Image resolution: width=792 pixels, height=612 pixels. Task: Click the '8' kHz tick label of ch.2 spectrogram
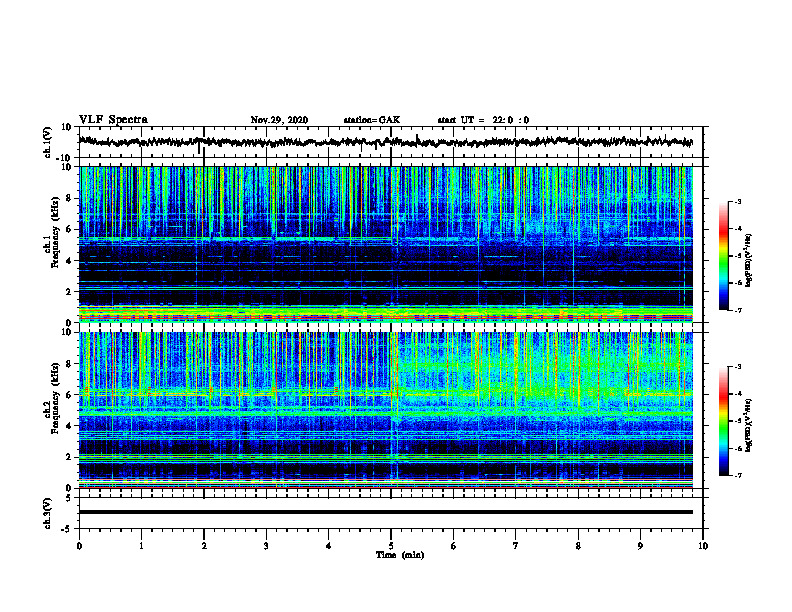pos(70,364)
